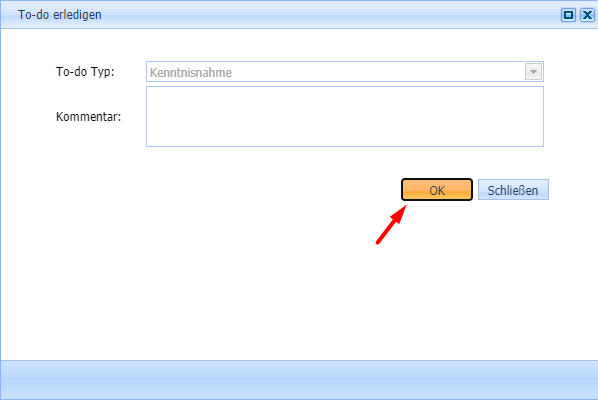Dismiss the dialog via Schließen
The height and width of the screenshot is (400, 598).
513,190
